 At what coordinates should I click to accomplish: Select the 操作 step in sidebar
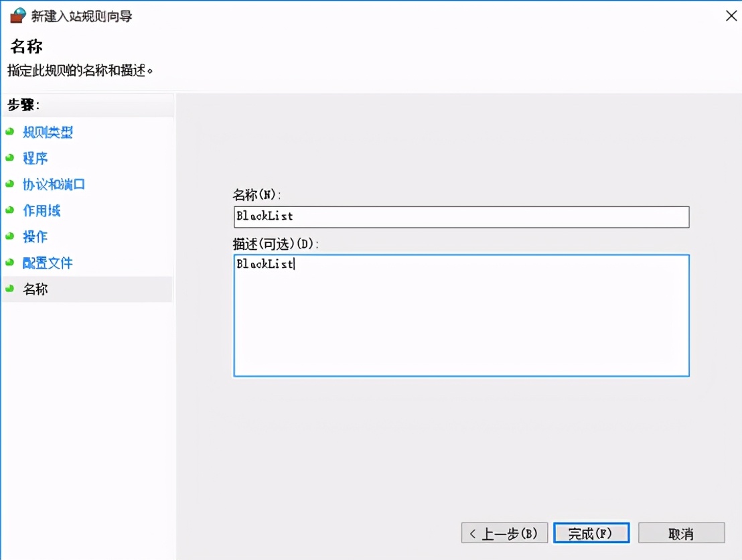point(35,236)
